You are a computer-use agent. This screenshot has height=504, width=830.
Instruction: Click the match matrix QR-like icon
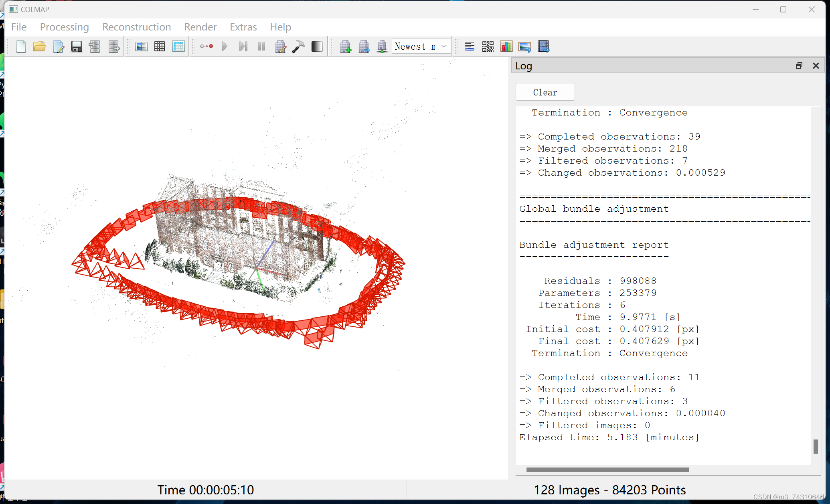click(488, 47)
